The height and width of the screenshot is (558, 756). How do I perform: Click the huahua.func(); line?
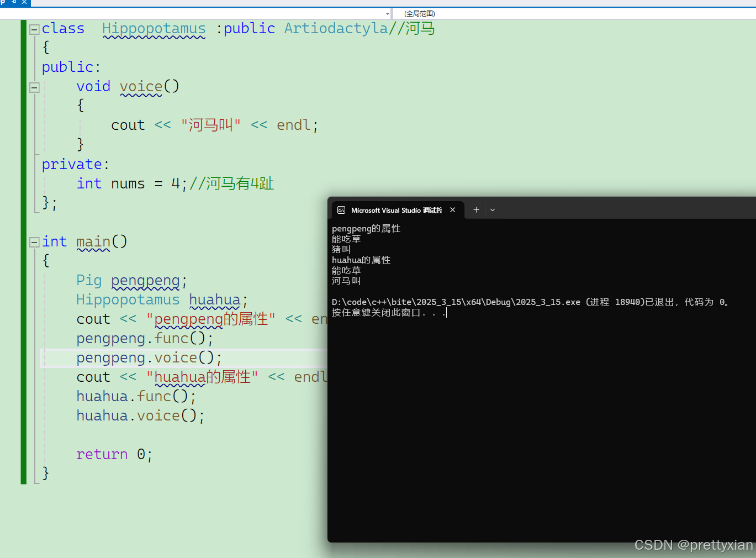136,396
